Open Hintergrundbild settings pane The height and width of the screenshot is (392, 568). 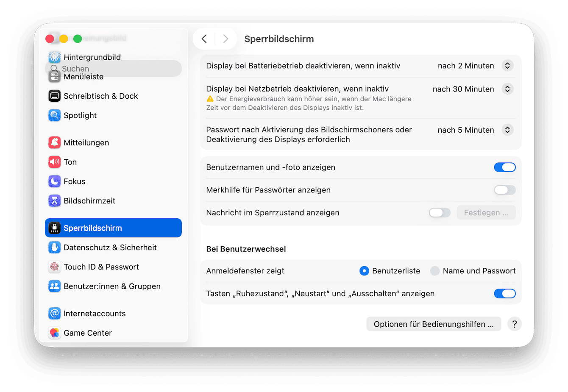pos(113,57)
